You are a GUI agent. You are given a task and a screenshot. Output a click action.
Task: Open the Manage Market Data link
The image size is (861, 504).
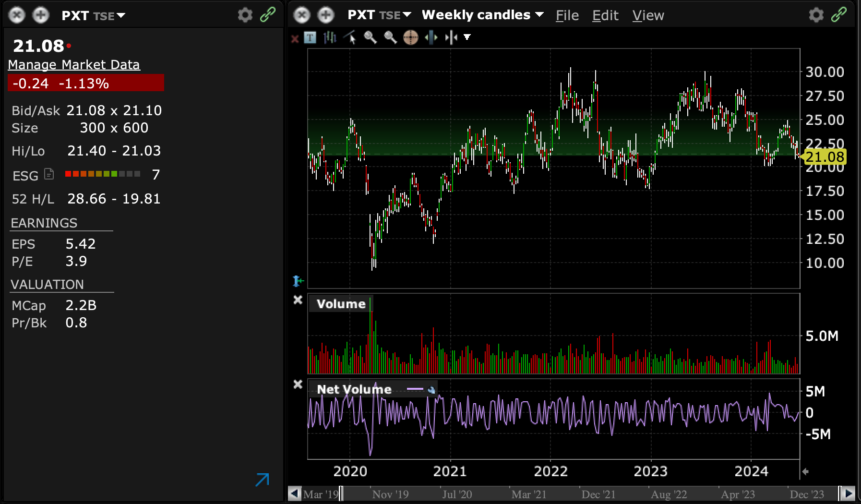pyautogui.click(x=74, y=65)
